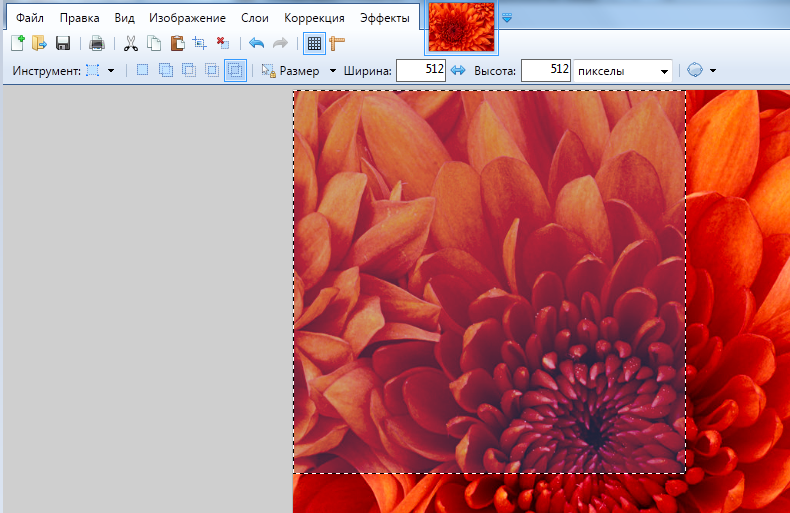Viewport: 790px width, 513px height.
Task: Select the Add (union) selection mode
Action: [x=166, y=70]
